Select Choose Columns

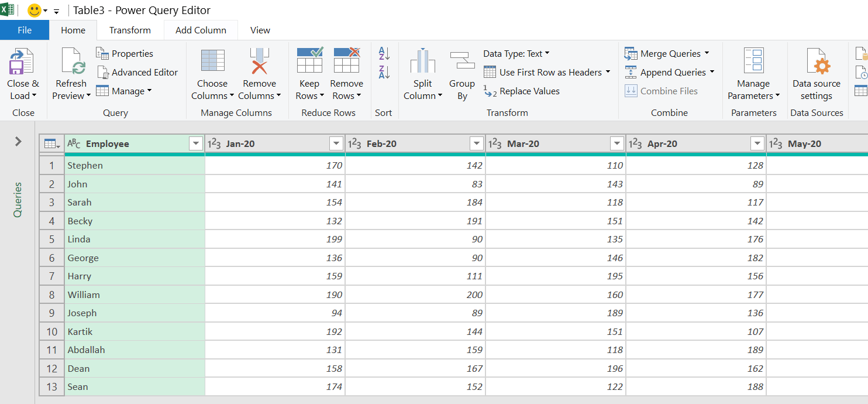(x=212, y=73)
